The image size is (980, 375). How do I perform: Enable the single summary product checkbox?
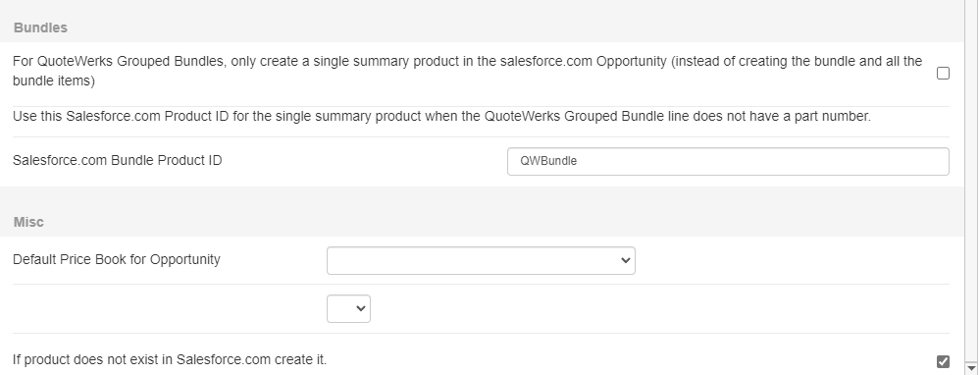click(943, 73)
